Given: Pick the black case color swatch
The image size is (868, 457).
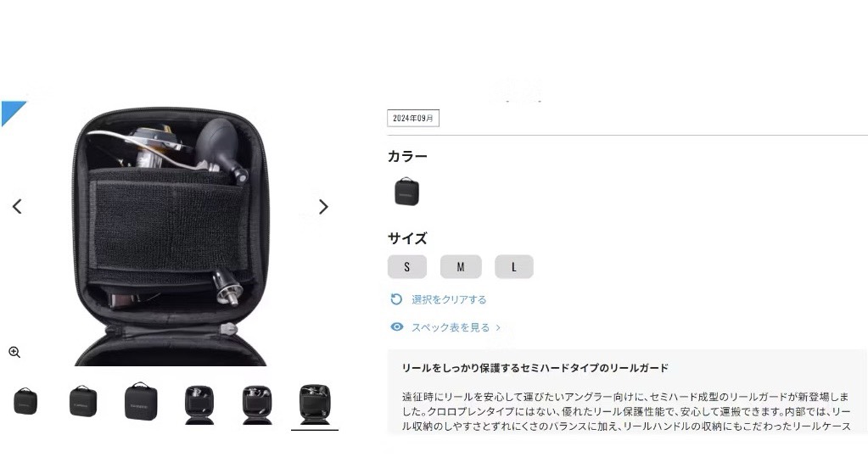Looking at the screenshot, I should click(407, 192).
